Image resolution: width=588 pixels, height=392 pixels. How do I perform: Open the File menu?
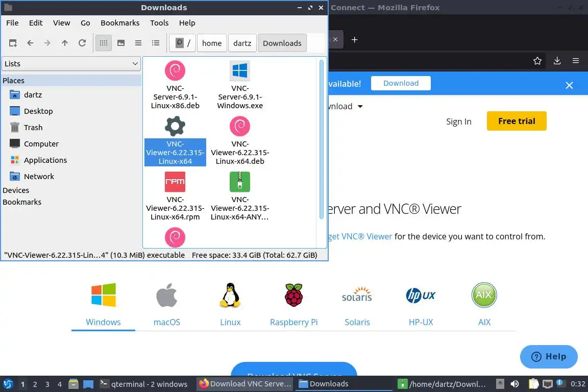[x=12, y=23]
